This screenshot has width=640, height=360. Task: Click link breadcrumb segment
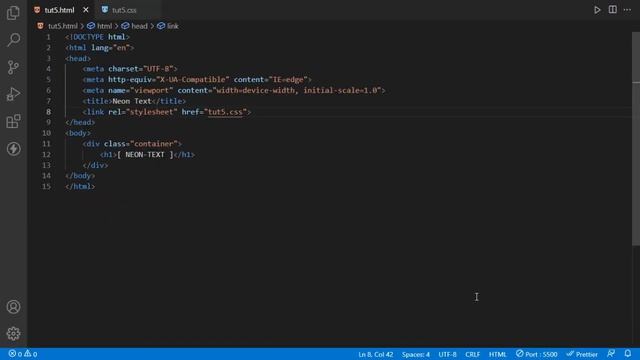pyautogui.click(x=173, y=26)
